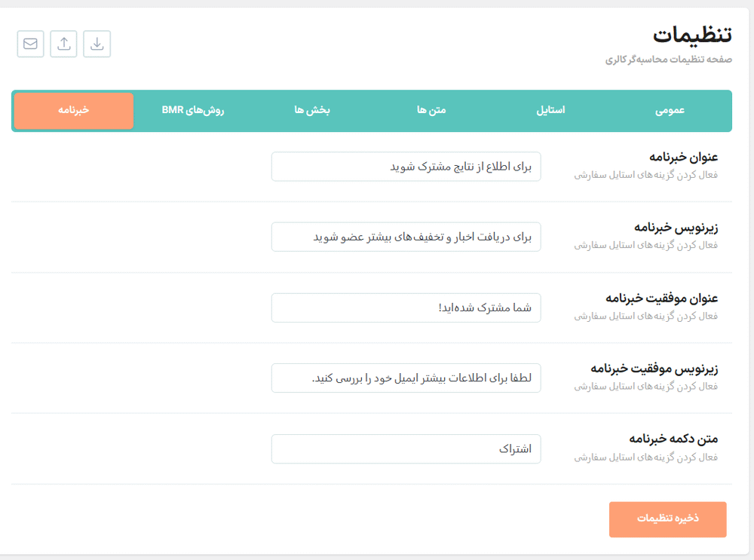Viewport: 754px width, 560px height.
Task: Click the import download icon
Action: (96, 44)
